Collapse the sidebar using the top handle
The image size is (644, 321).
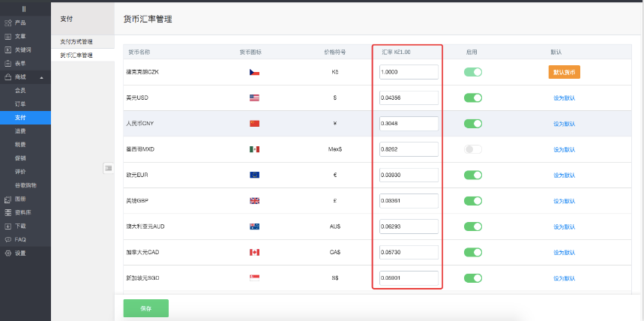coord(25,8)
